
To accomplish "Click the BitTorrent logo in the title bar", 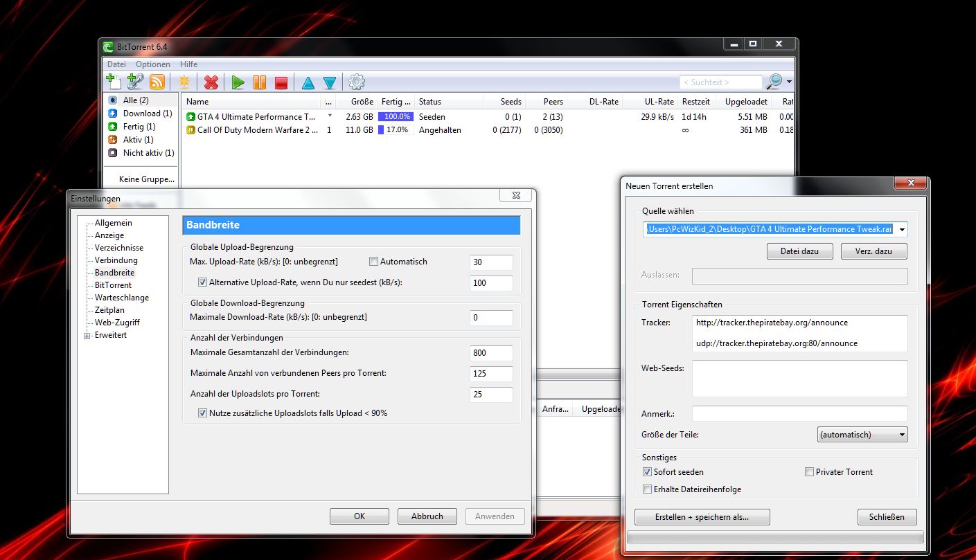I will (x=108, y=47).
